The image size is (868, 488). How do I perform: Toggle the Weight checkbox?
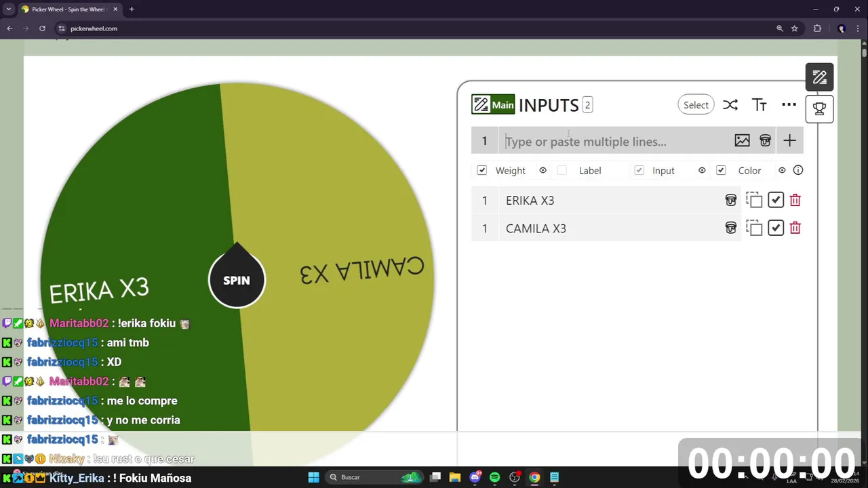481,170
